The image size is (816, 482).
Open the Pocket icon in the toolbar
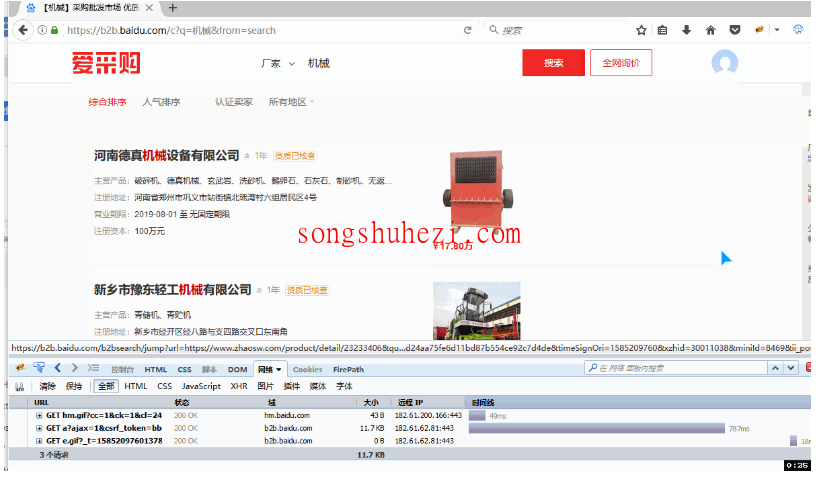(735, 30)
